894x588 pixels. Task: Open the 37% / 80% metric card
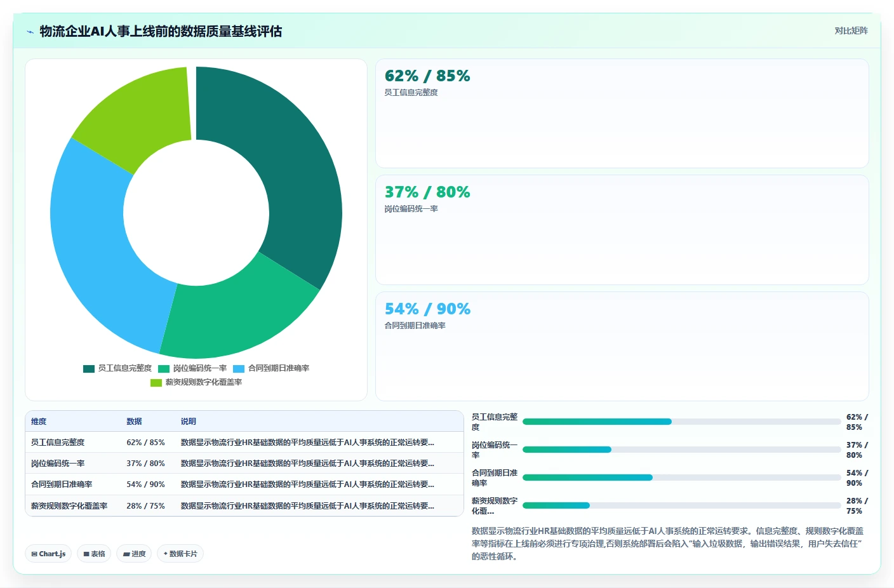(x=622, y=230)
